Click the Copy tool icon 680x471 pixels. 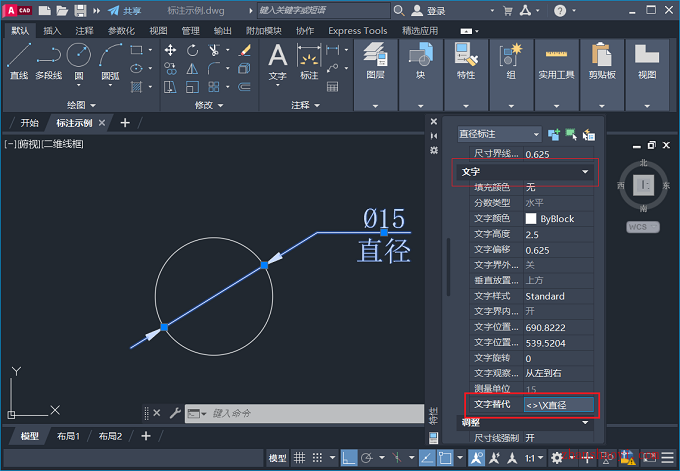tap(170, 69)
